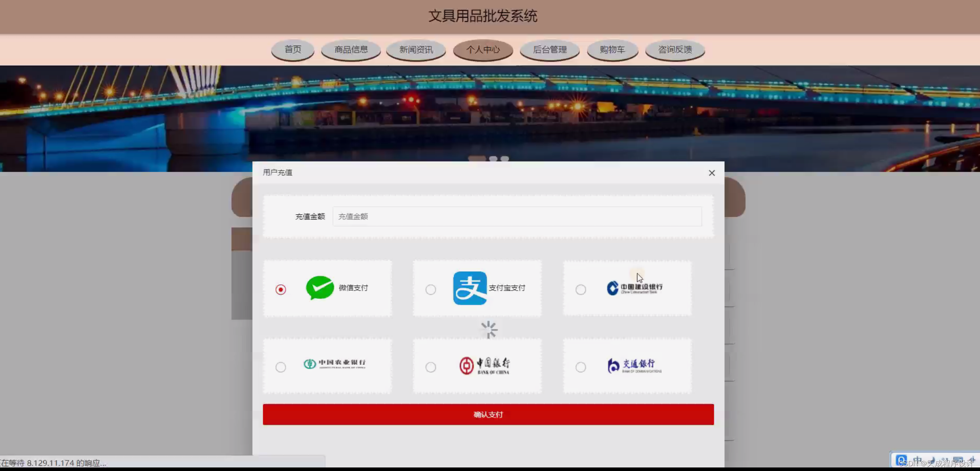Select the WeChat Pay green icon
Viewport: 980px width, 471px height.
pos(319,288)
